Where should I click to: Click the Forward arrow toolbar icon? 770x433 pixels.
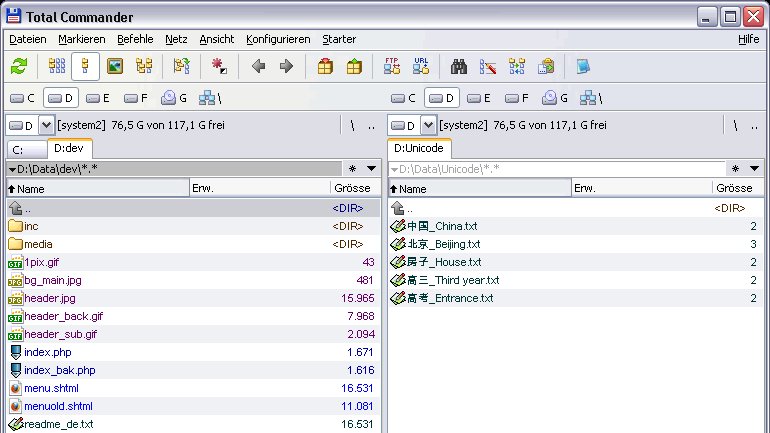(x=286, y=66)
